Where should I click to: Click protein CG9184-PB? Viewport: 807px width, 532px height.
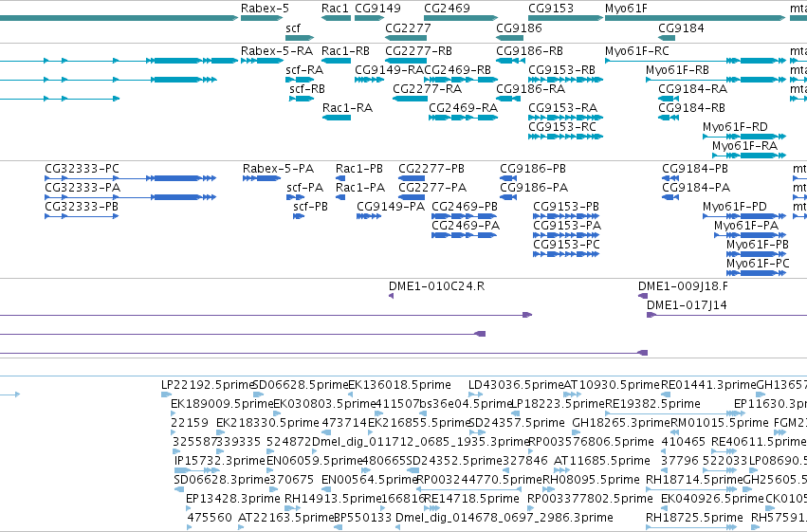coord(695,169)
